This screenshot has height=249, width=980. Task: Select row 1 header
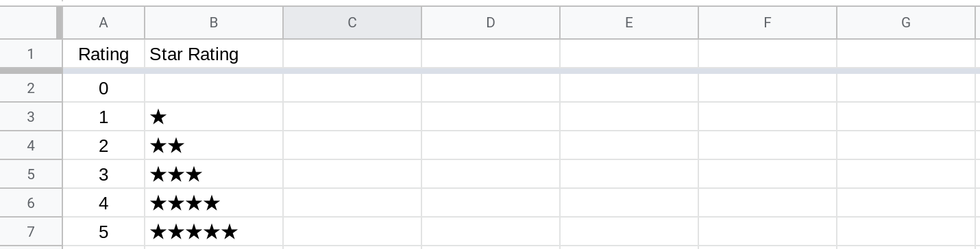pos(31,54)
